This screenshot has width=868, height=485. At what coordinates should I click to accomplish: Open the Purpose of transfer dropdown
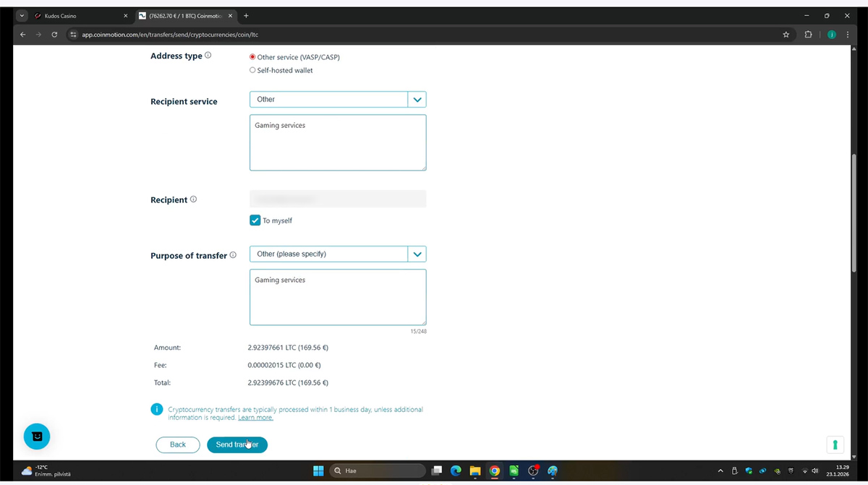[x=417, y=254]
